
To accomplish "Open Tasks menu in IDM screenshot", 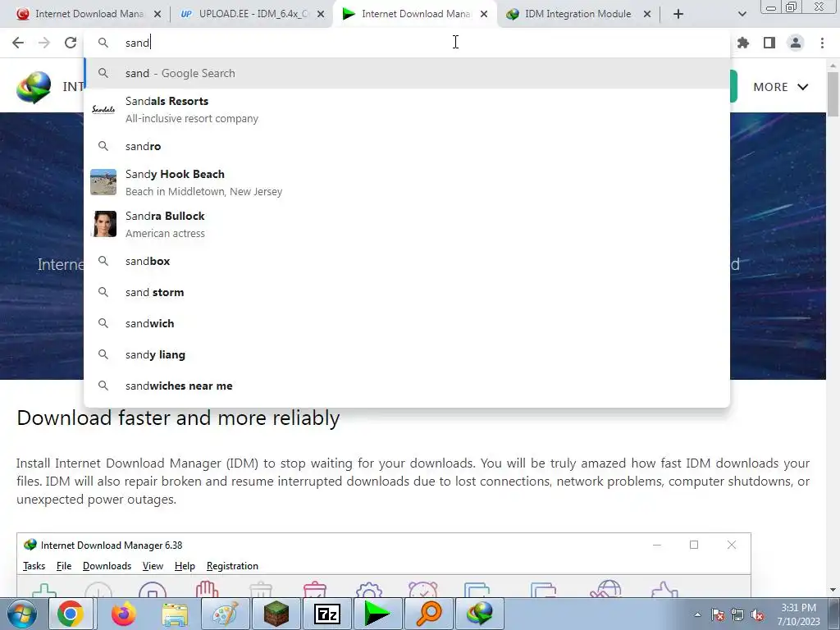I will click(34, 566).
